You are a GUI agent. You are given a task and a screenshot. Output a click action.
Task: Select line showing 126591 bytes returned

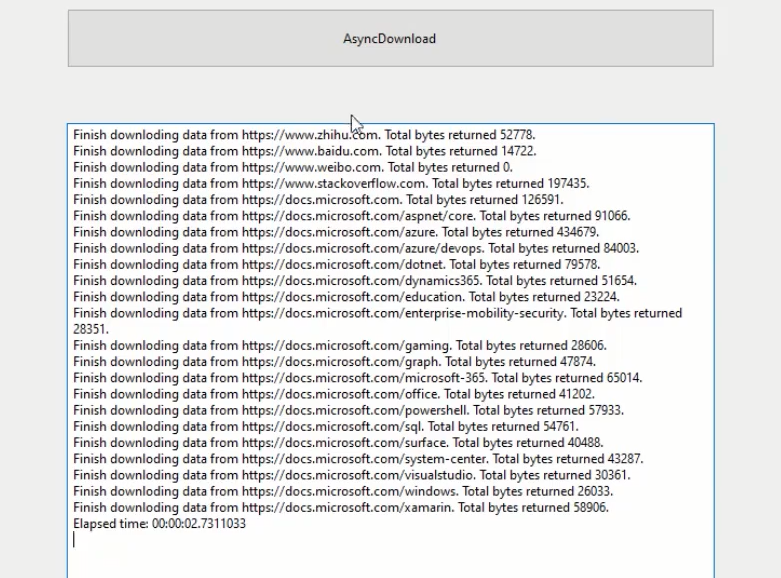coord(318,200)
